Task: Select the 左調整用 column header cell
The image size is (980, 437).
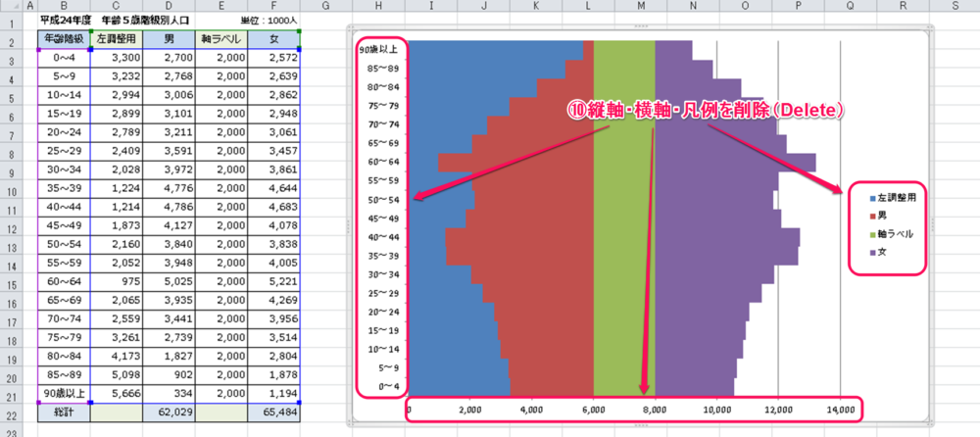Action: tap(116, 39)
